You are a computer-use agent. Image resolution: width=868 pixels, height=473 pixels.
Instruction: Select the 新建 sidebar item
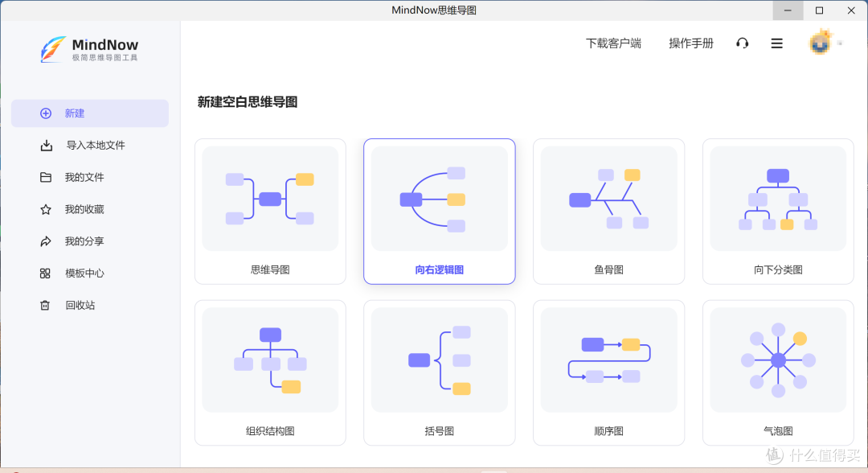click(90, 113)
